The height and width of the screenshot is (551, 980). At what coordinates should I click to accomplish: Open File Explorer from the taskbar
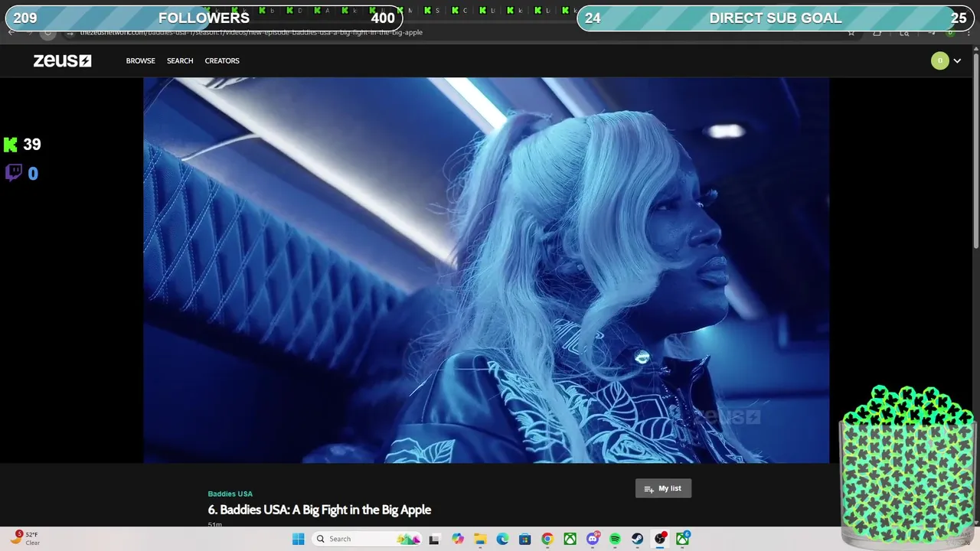click(x=480, y=539)
